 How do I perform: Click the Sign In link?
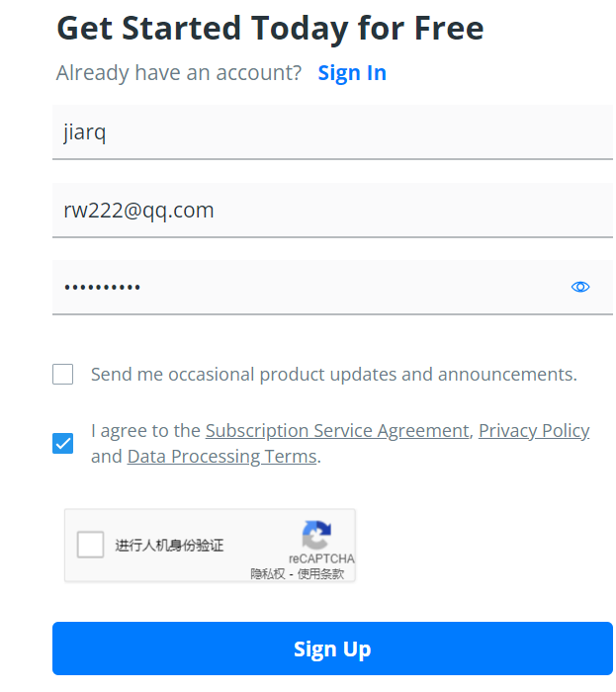pos(352,73)
